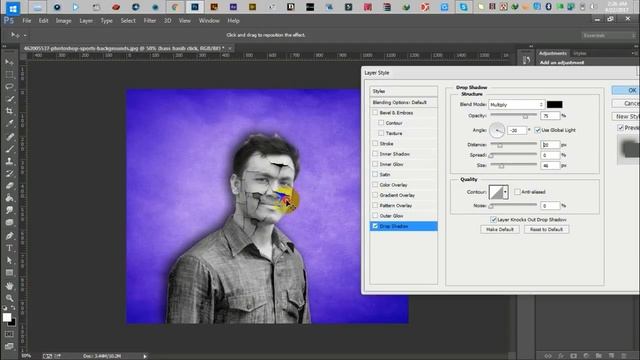This screenshot has width=640, height=360.
Task: Select the Zoom tool
Action: 9,298
